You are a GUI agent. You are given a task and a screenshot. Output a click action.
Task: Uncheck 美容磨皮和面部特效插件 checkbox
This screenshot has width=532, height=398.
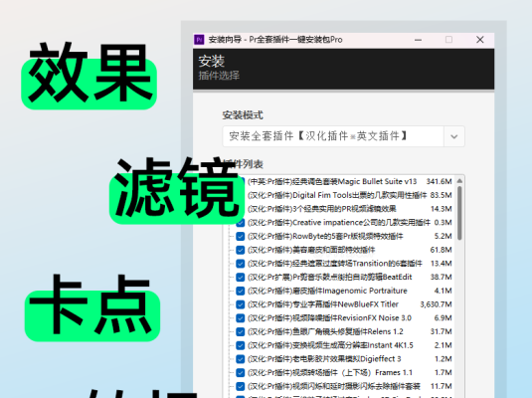(241, 250)
